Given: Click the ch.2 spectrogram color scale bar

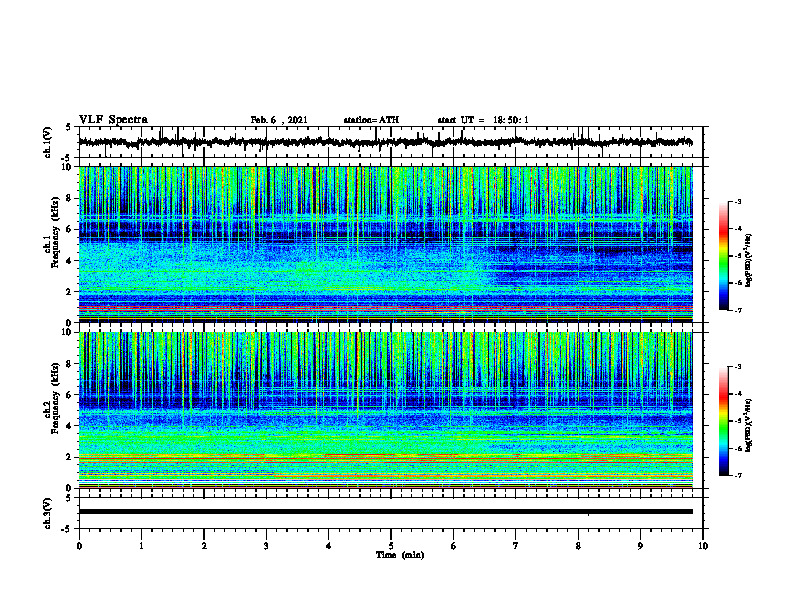Looking at the screenshot, I should point(724,421).
